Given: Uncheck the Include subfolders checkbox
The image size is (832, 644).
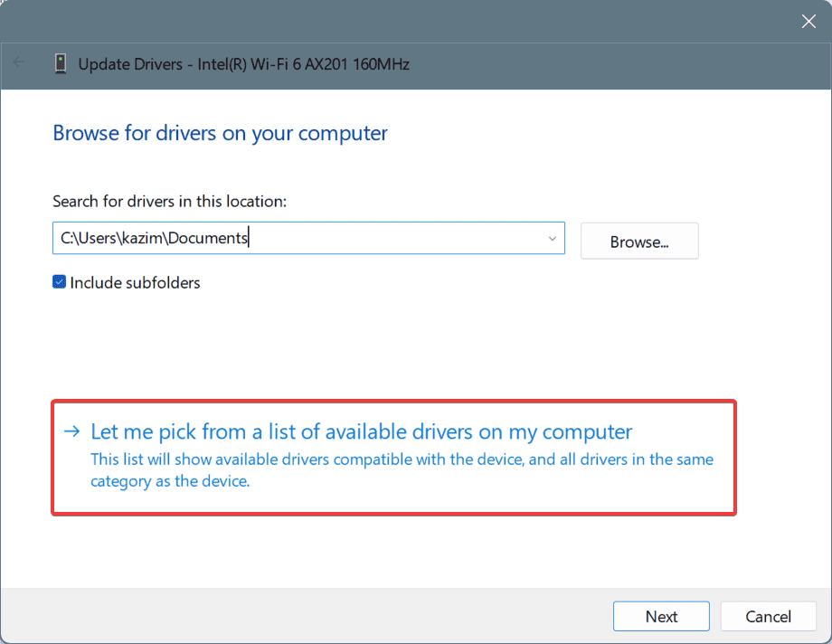Looking at the screenshot, I should click(59, 282).
